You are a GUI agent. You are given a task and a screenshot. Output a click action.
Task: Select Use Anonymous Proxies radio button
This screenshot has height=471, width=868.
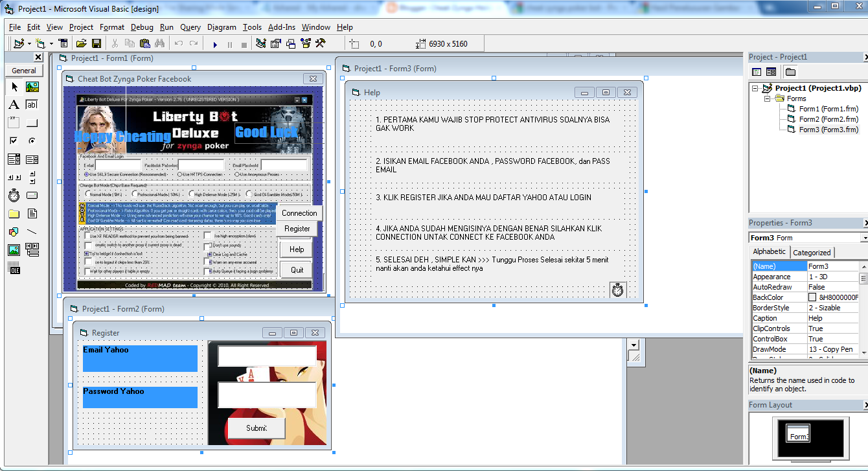[238, 175]
